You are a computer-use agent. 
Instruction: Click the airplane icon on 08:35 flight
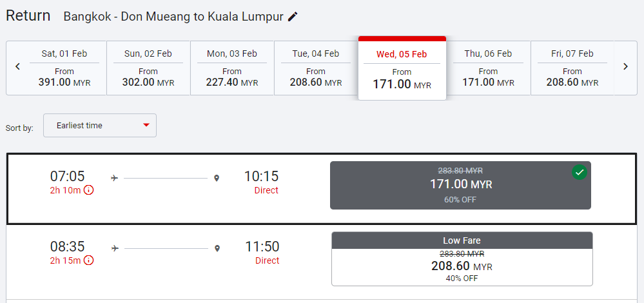point(115,248)
